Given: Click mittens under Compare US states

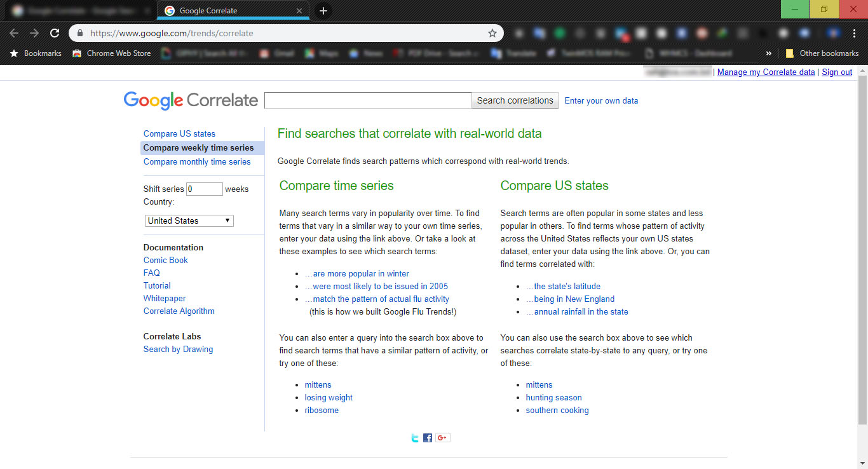Looking at the screenshot, I should pos(539,384).
